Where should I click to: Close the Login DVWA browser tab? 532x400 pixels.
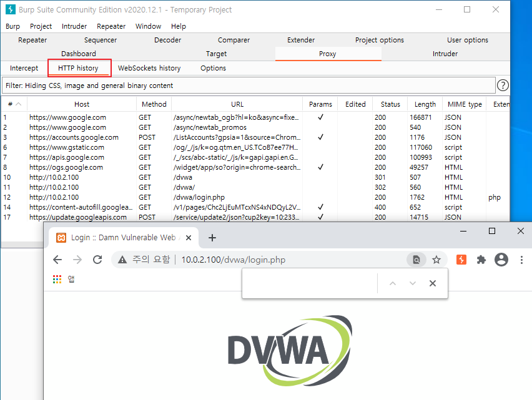(189, 238)
